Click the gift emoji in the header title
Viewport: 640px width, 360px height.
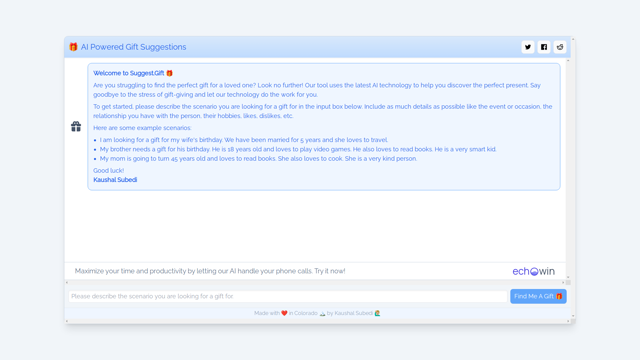[x=73, y=47]
